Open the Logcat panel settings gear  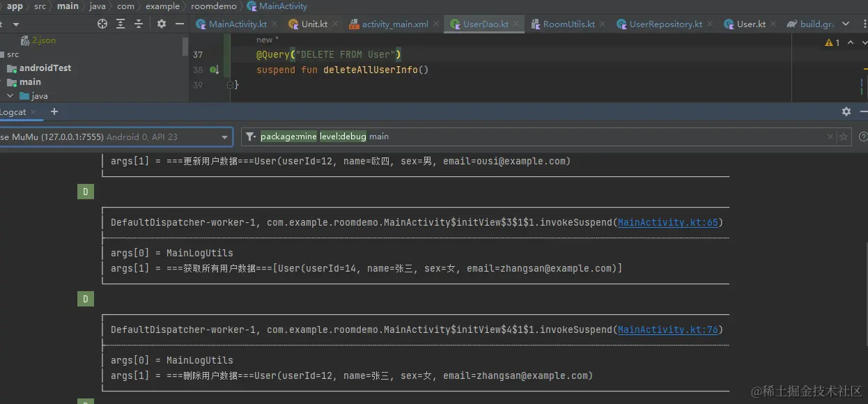pos(846,111)
